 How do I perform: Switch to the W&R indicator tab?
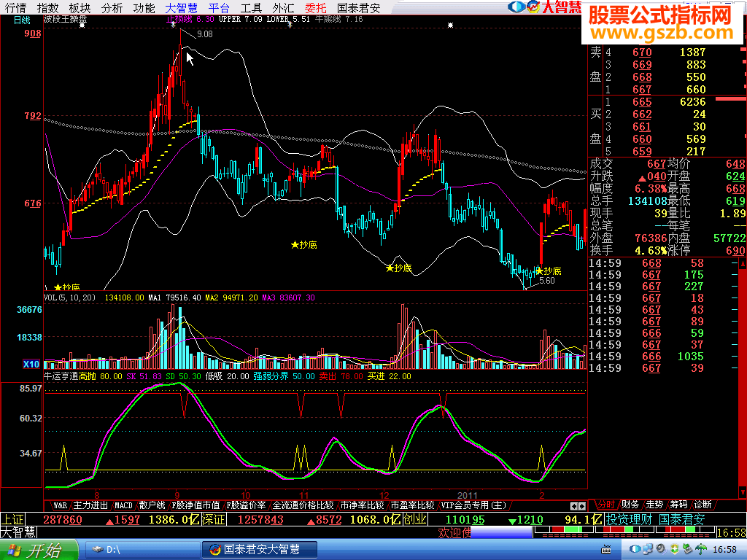(x=60, y=505)
